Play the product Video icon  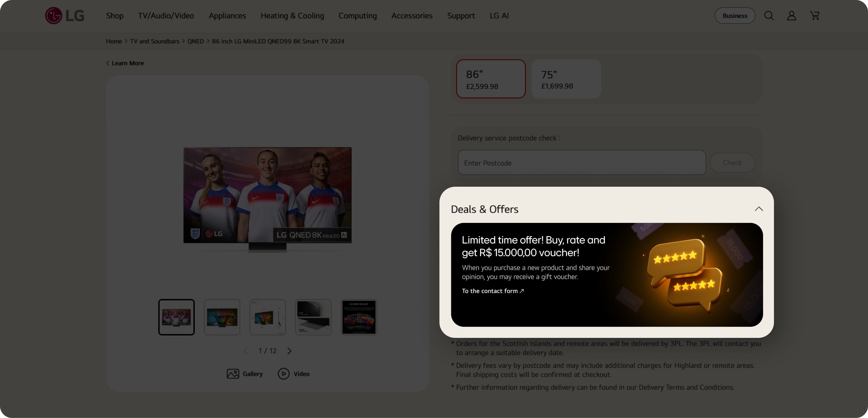(x=283, y=373)
